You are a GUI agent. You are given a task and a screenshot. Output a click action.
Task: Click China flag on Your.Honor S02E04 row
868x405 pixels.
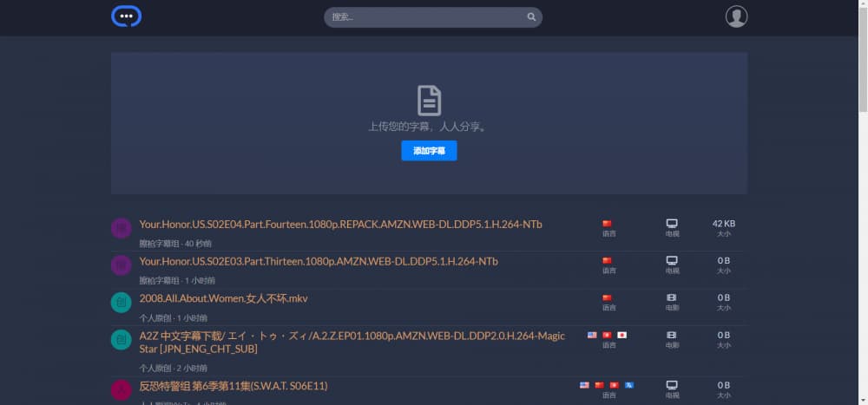pos(608,224)
